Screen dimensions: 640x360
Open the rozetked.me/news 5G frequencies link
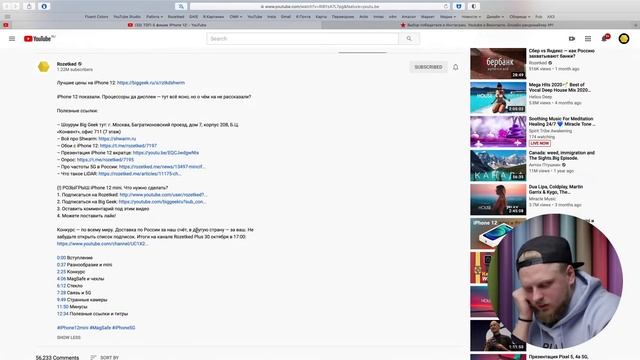point(162,167)
